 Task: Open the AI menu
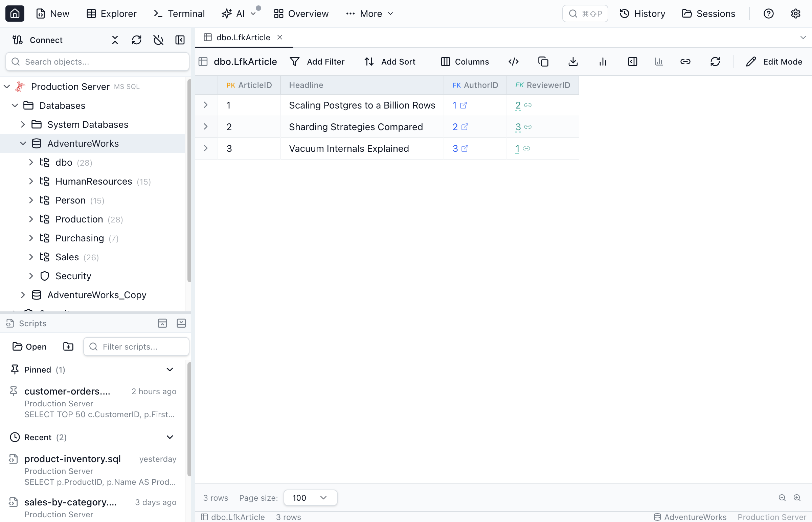point(239,14)
